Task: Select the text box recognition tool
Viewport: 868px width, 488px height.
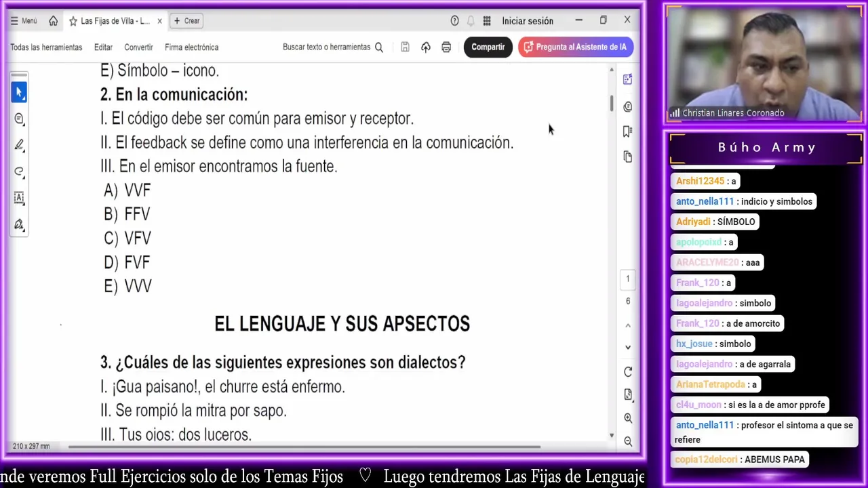Action: (19, 198)
